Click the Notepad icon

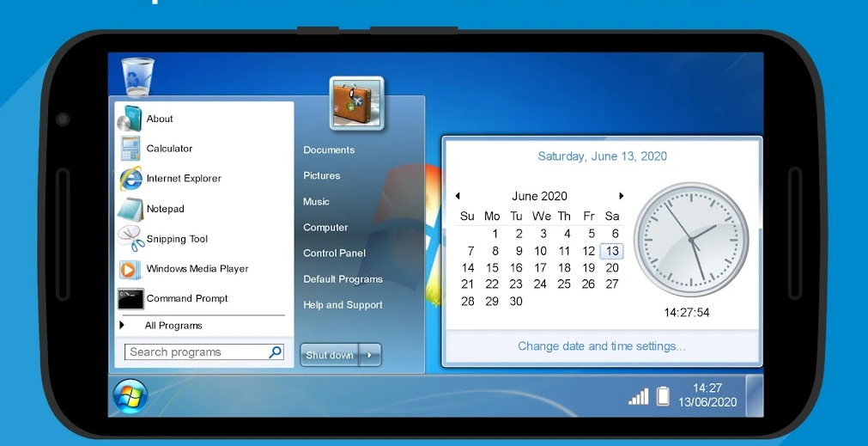[x=131, y=209]
